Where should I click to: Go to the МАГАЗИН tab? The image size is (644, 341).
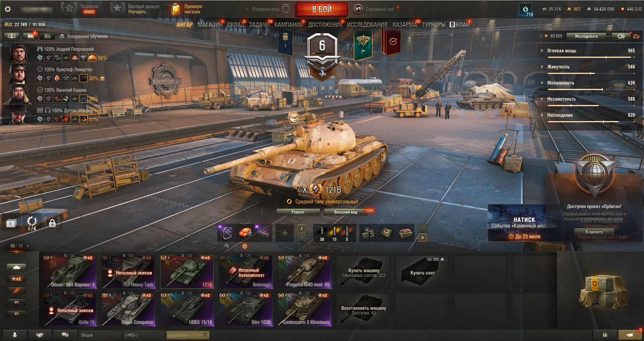(x=210, y=25)
